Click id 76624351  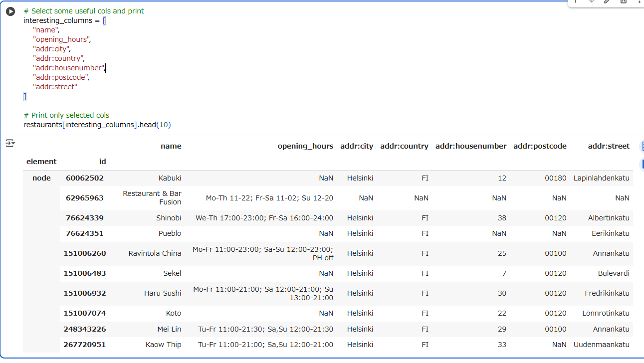click(x=85, y=233)
